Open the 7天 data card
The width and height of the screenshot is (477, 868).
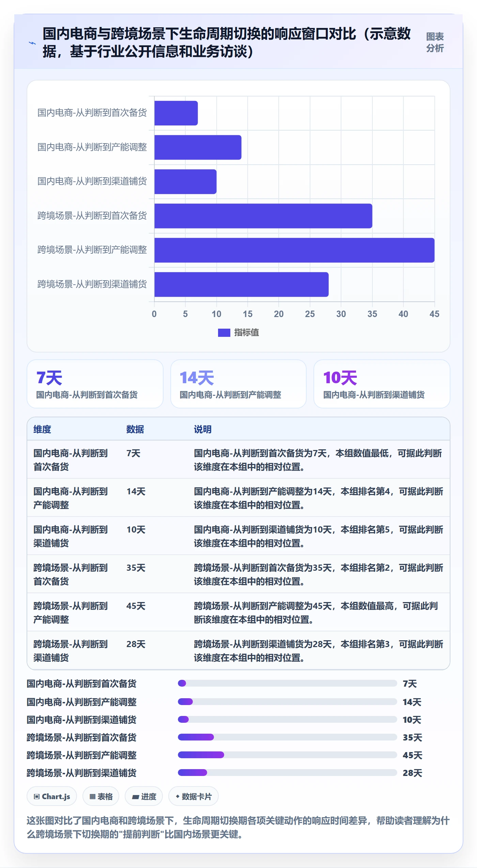[x=95, y=384]
